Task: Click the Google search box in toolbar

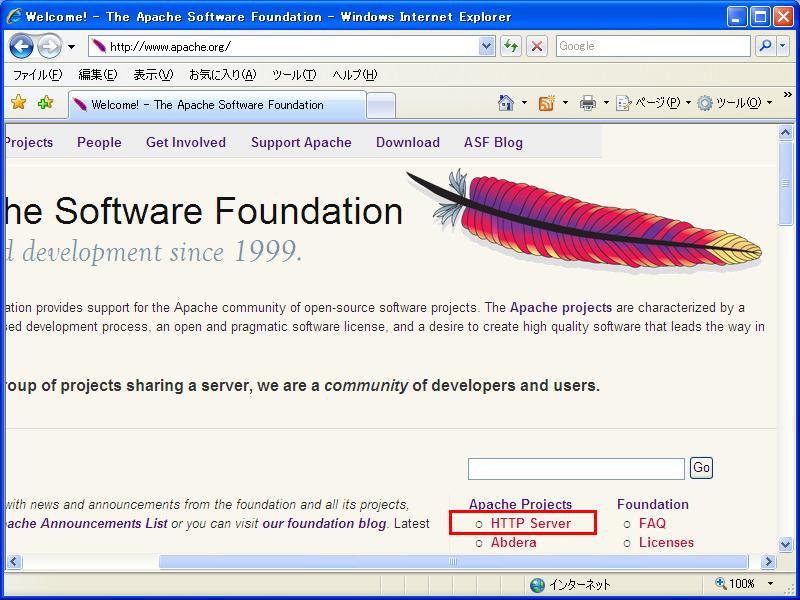Action: (x=653, y=46)
